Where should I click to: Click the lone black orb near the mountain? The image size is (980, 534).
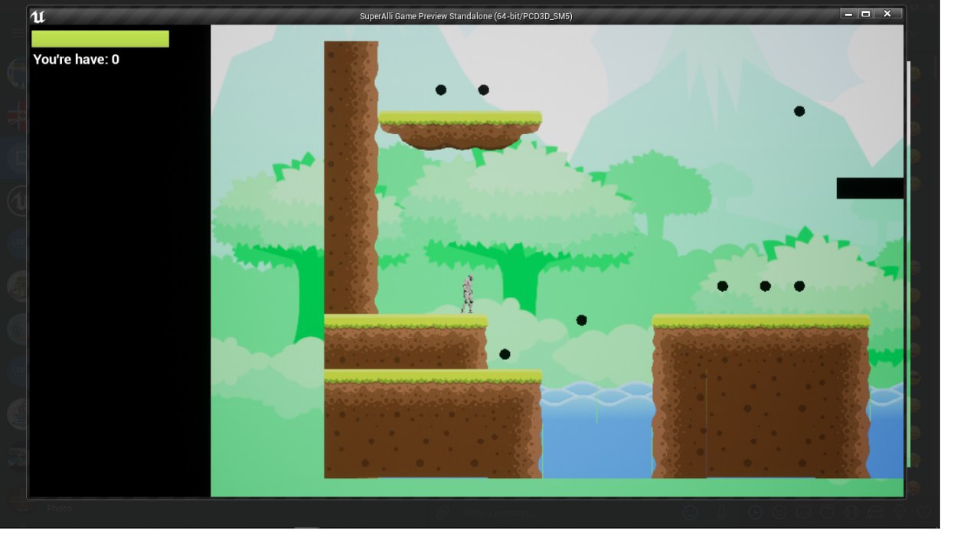(x=799, y=111)
